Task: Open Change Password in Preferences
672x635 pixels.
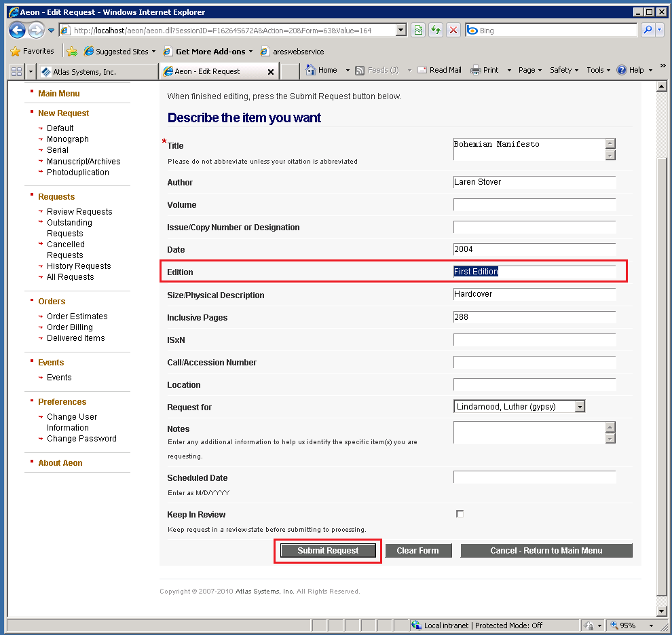Action: tap(81, 439)
